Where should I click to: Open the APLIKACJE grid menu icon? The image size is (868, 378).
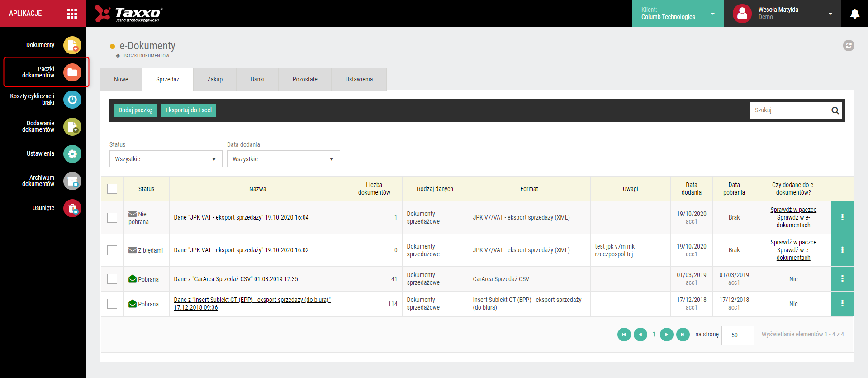(x=72, y=14)
